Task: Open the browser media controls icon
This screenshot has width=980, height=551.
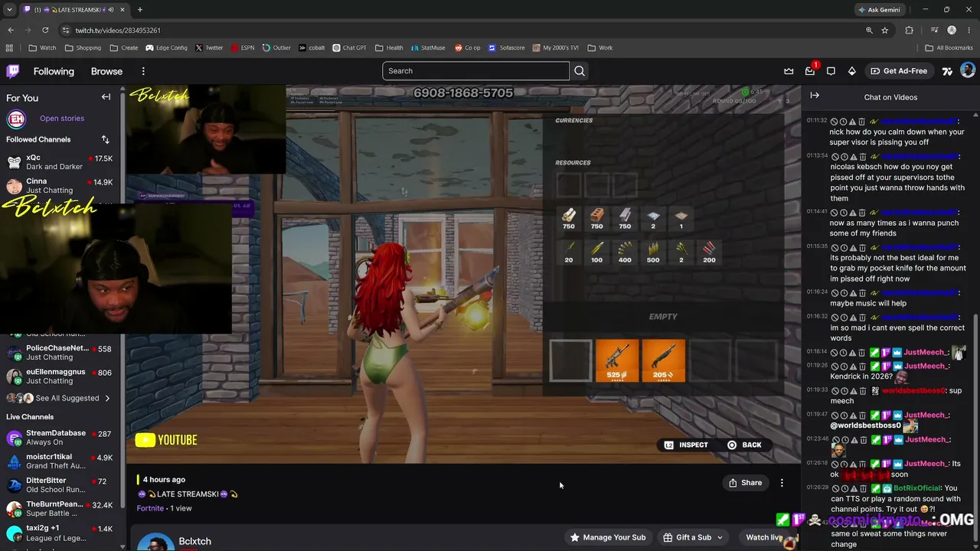Action: click(x=935, y=30)
